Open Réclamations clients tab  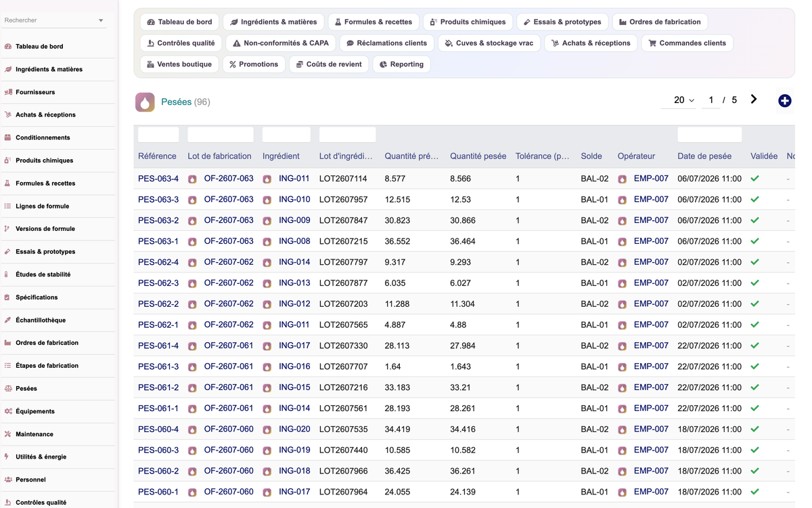pyautogui.click(x=387, y=43)
